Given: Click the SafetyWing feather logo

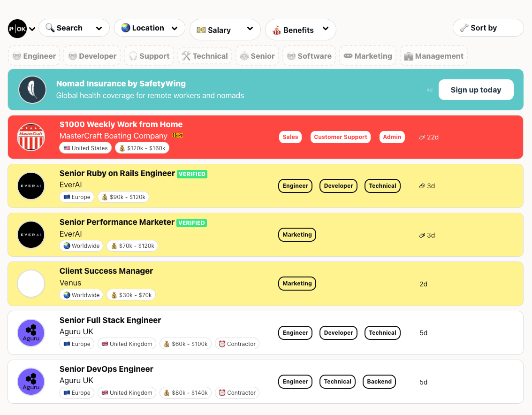Looking at the screenshot, I should point(32,90).
